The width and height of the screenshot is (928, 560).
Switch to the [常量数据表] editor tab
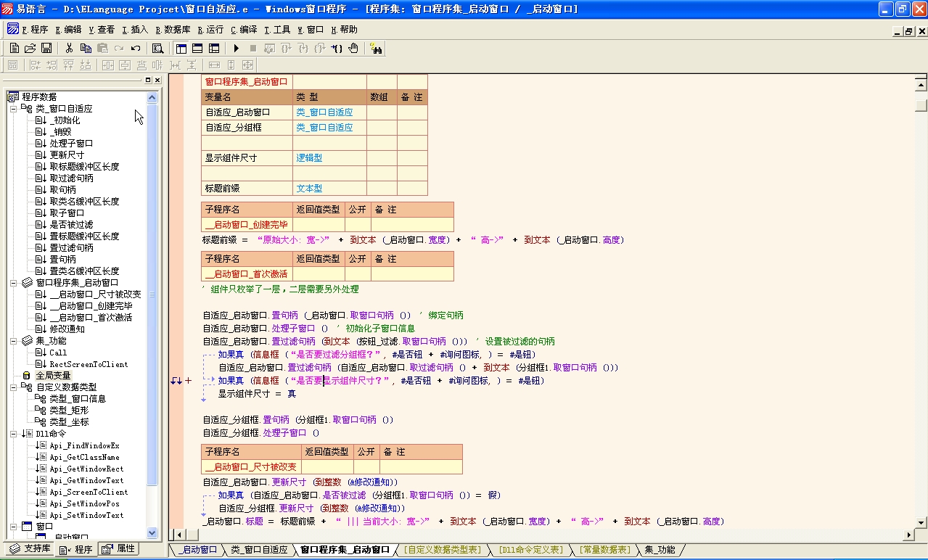pyautogui.click(x=604, y=550)
